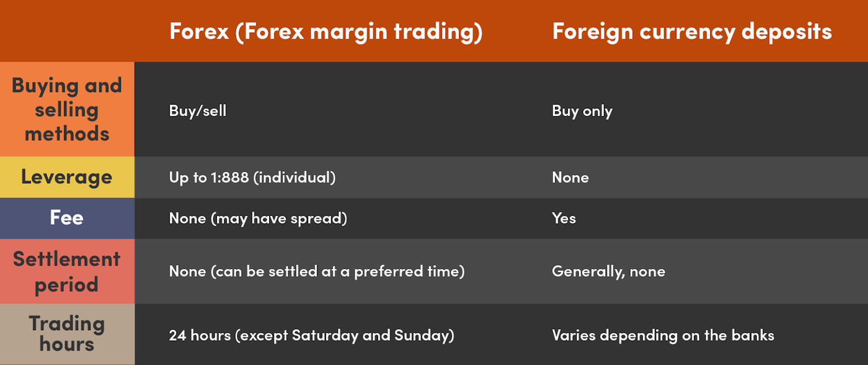The width and height of the screenshot is (868, 365).
Task: Click the 'Buy only' cell text
Action: (x=582, y=111)
